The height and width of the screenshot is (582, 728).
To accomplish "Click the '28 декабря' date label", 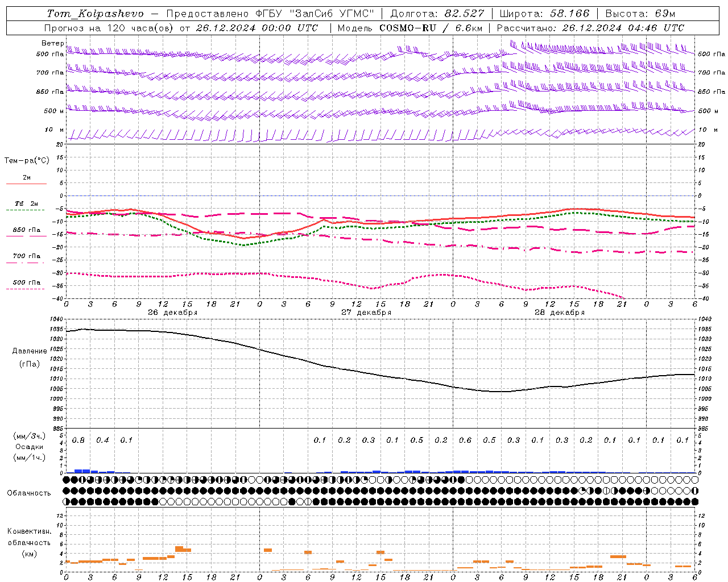I will pos(560,313).
